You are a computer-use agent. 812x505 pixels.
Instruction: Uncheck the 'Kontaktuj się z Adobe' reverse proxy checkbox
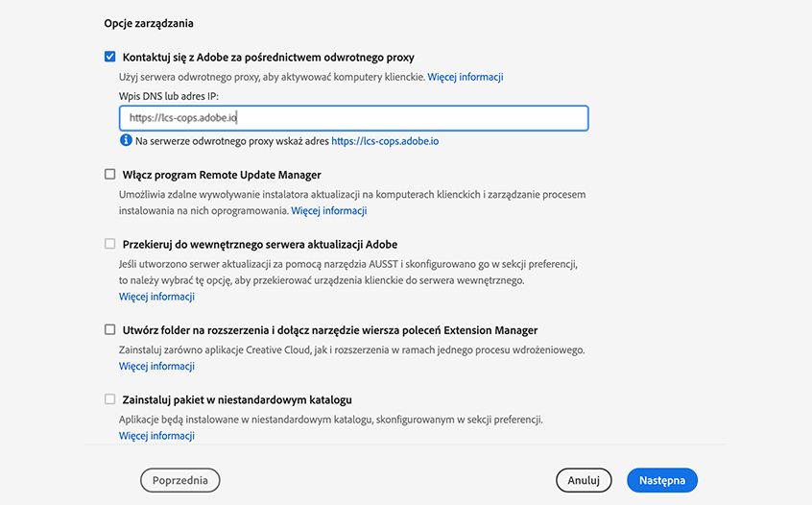point(110,57)
